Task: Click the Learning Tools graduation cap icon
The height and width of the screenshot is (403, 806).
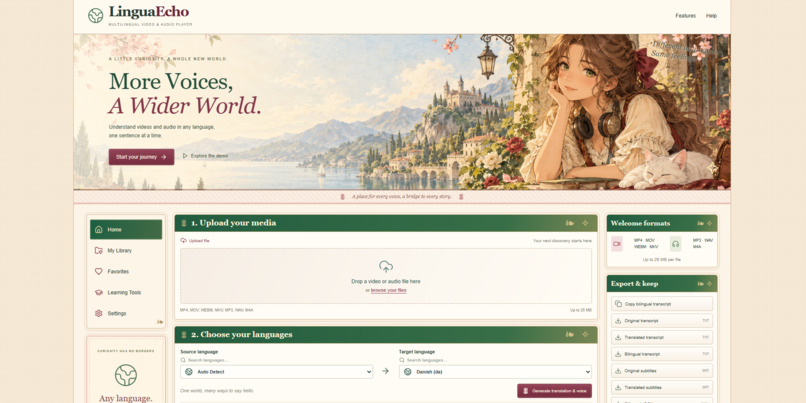Action: (x=99, y=292)
